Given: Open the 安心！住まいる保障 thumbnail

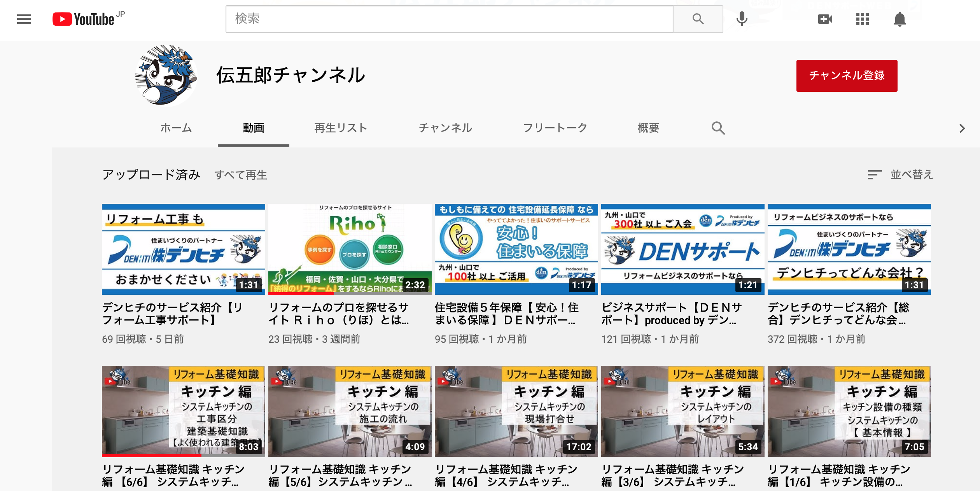Looking at the screenshot, I should coord(516,249).
